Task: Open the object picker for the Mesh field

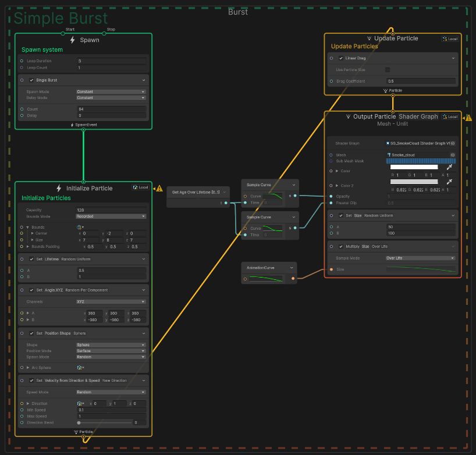Action: [x=452, y=155]
